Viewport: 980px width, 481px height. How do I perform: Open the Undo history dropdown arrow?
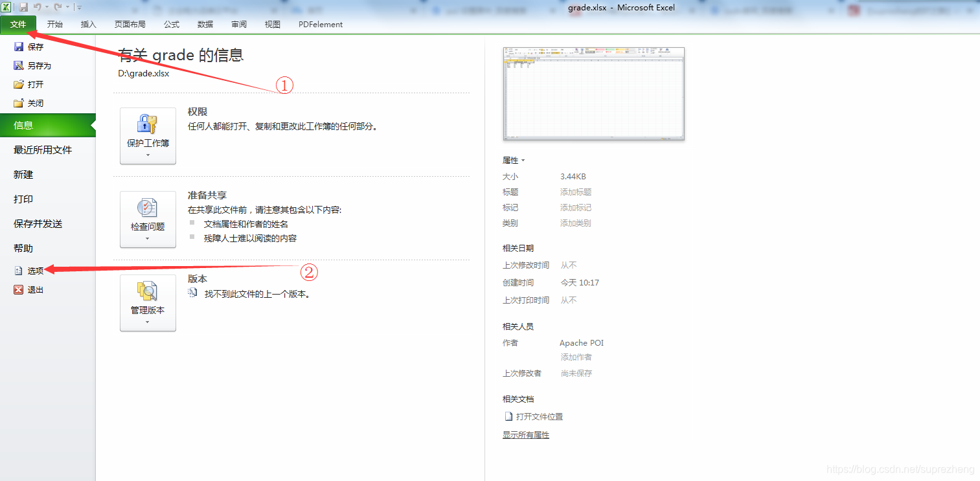point(47,8)
